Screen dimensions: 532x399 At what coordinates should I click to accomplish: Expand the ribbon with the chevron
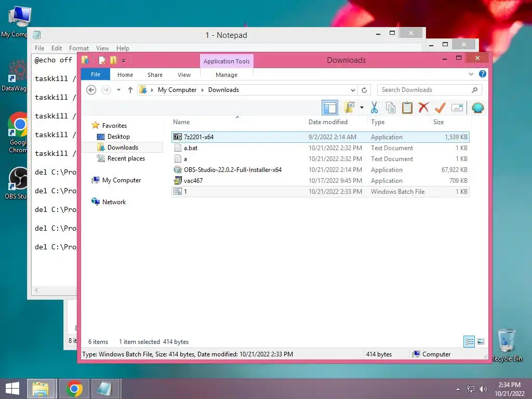coord(471,74)
